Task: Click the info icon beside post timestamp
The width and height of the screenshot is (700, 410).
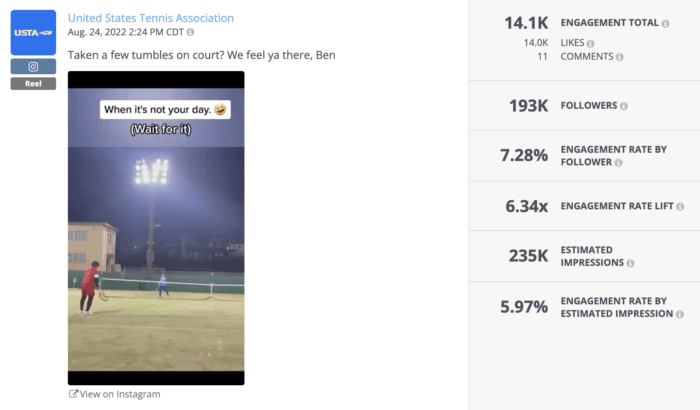Action: pyautogui.click(x=190, y=32)
